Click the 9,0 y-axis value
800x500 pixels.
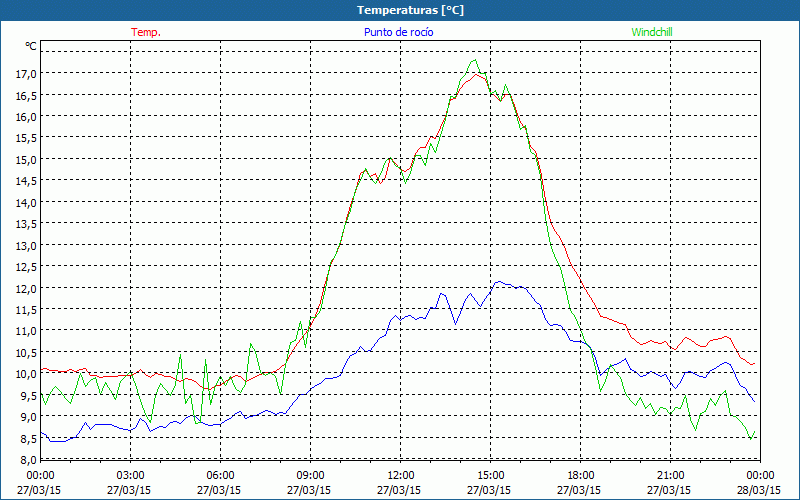click(29, 416)
